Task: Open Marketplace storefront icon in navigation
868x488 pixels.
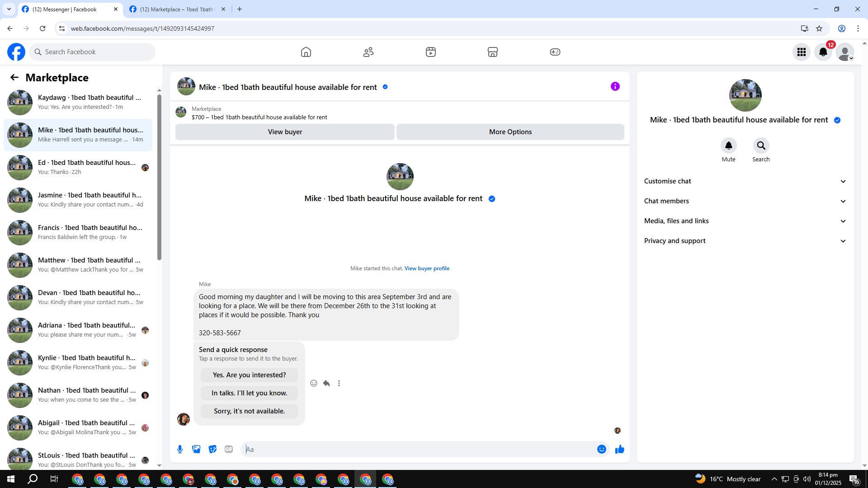Action: point(493,52)
